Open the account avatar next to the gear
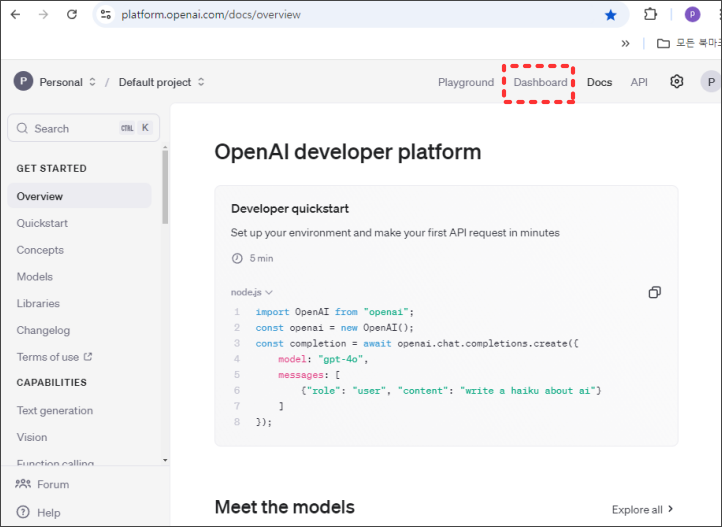This screenshot has height=527, width=722. click(x=711, y=82)
